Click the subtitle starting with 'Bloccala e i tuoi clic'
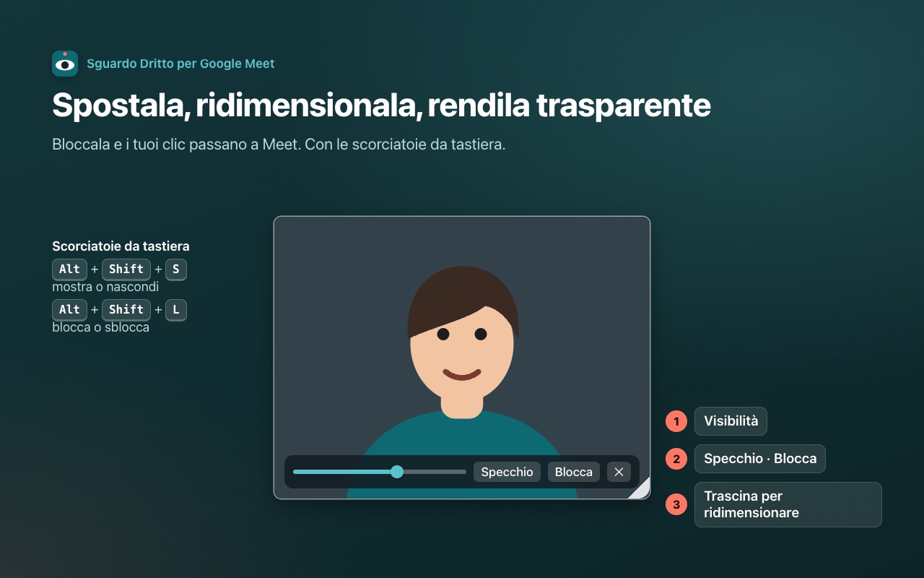The image size is (924, 578). 279,144
